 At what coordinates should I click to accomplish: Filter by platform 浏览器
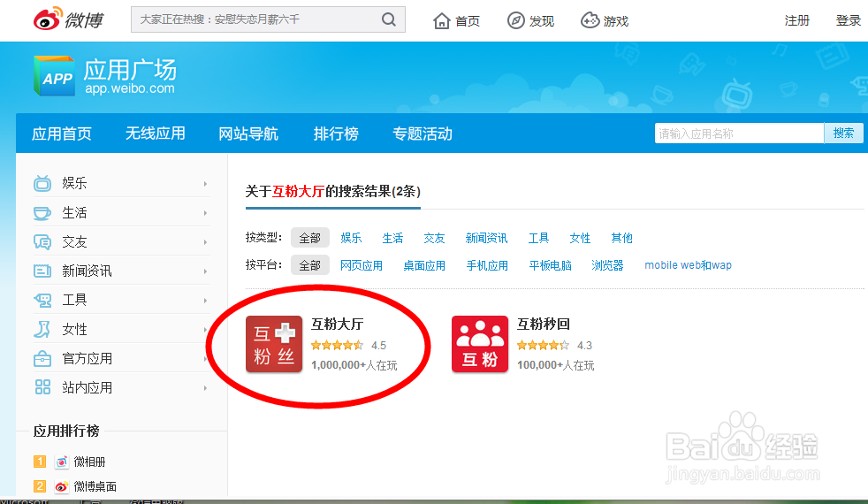(607, 265)
